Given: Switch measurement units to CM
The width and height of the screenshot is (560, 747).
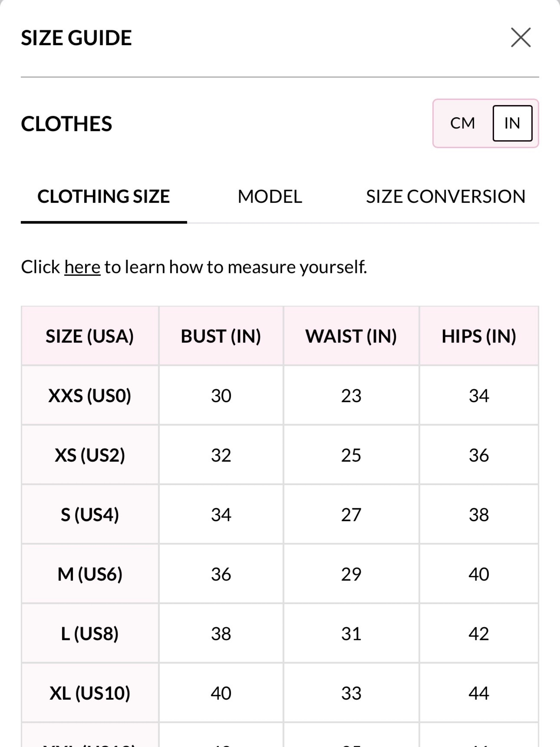Looking at the screenshot, I should click(462, 123).
